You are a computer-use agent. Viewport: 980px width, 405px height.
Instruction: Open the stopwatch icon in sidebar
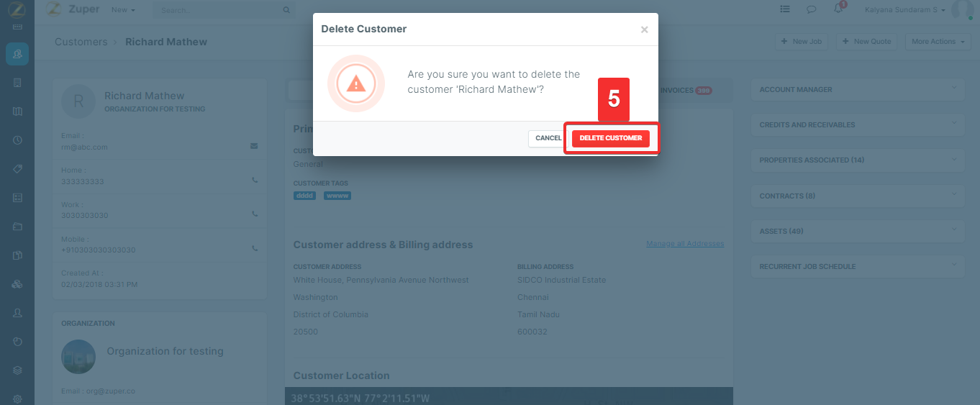pyautogui.click(x=17, y=342)
